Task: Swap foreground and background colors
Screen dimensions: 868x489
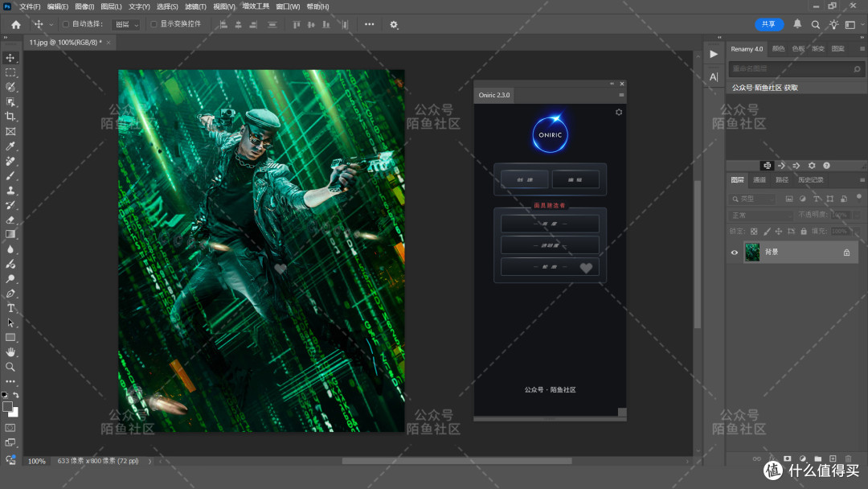Action: [x=16, y=395]
